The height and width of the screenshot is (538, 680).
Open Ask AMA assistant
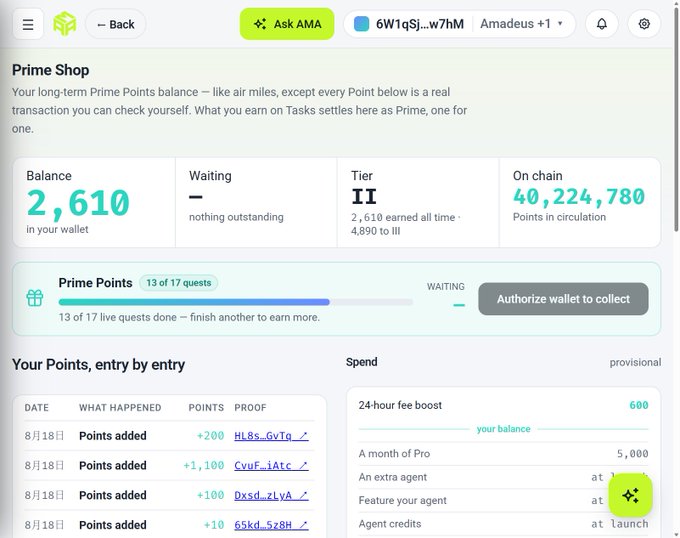[x=287, y=24]
